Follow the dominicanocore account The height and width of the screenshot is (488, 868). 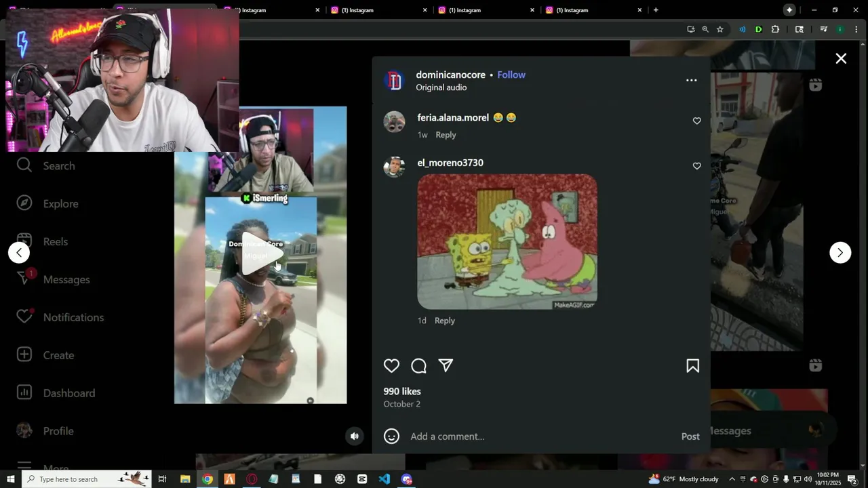pyautogui.click(x=511, y=75)
